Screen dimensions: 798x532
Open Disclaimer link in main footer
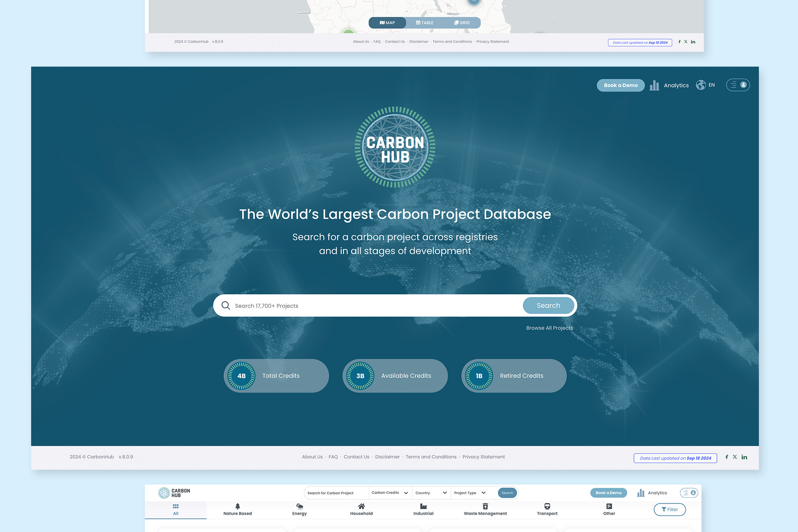pos(387,457)
